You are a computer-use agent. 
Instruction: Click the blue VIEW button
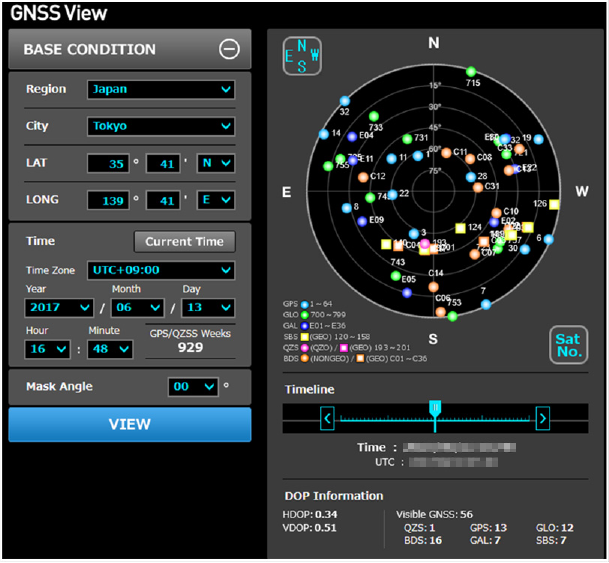[x=130, y=424]
